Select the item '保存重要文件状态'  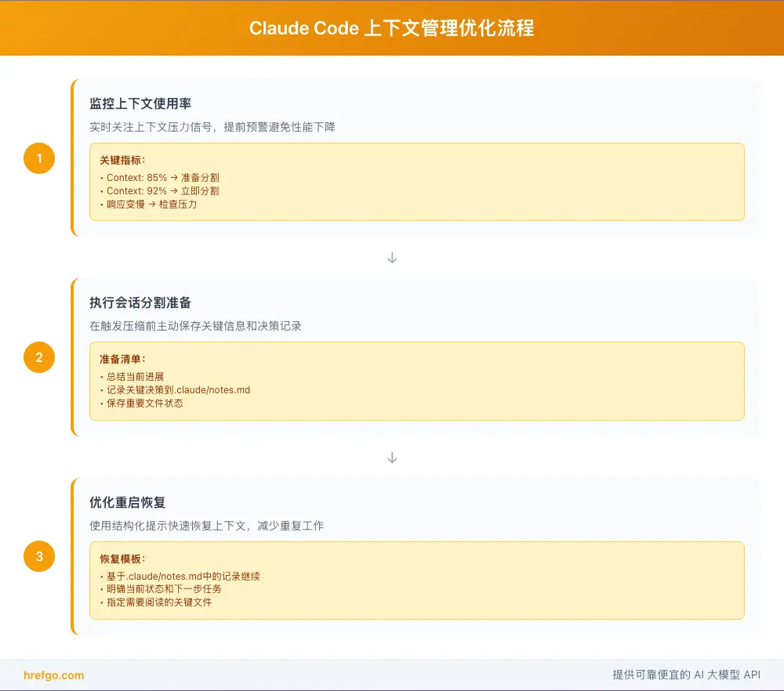click(x=144, y=403)
